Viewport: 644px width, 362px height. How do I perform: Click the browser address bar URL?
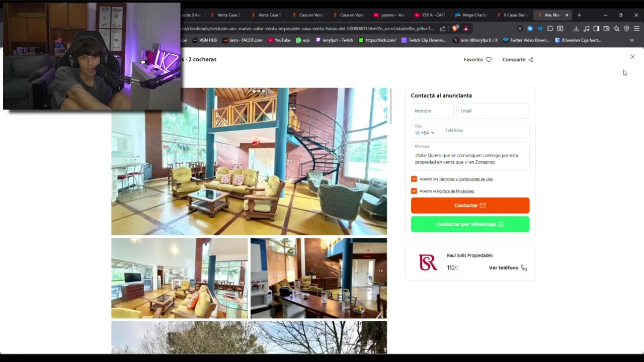tap(308, 29)
